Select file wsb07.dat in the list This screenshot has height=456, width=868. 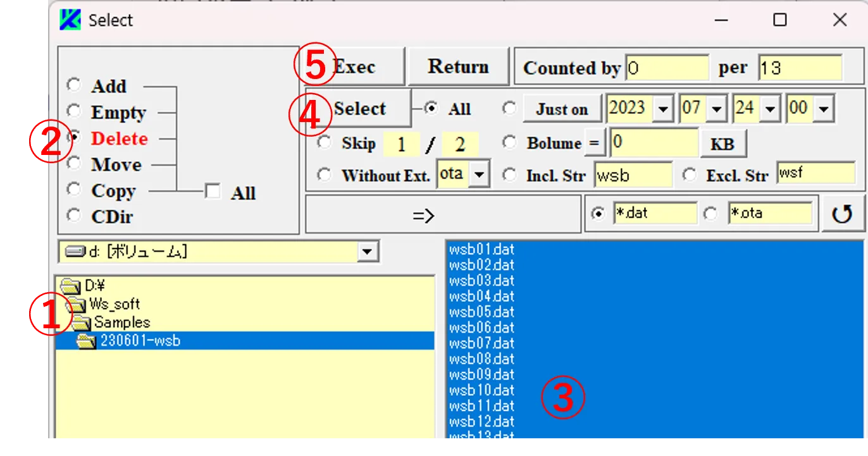(x=654, y=343)
